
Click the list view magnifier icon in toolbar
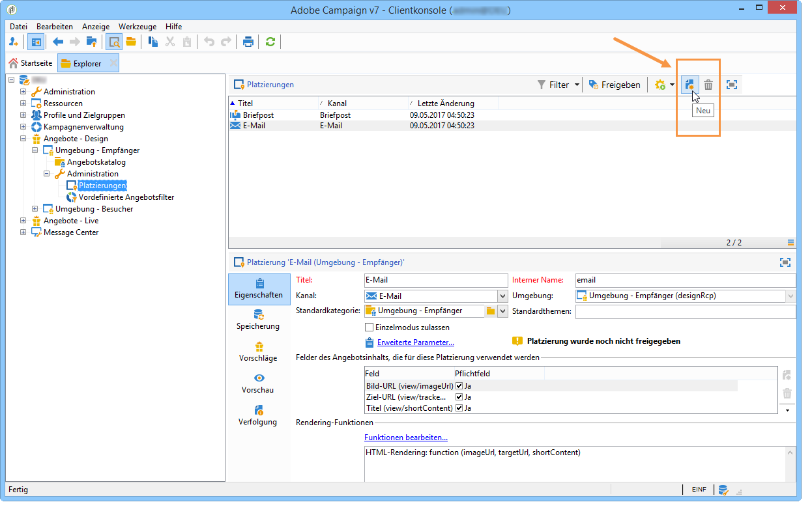click(114, 42)
